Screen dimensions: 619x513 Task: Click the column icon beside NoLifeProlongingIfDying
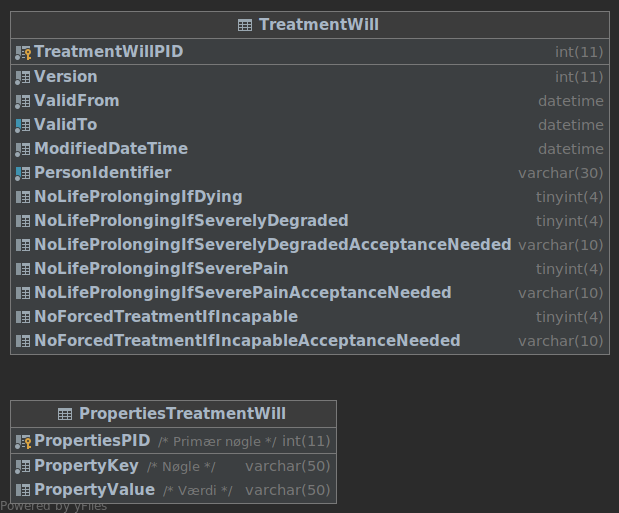(x=23, y=197)
